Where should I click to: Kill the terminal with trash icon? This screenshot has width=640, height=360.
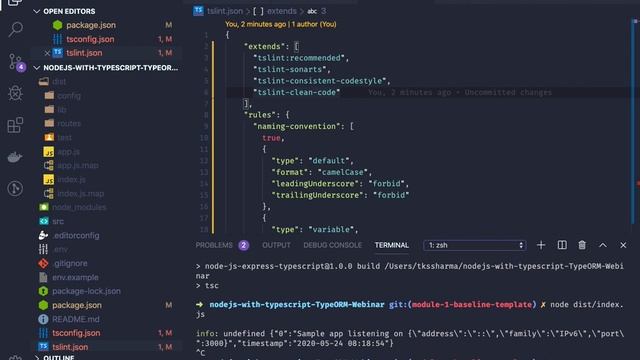(x=582, y=245)
